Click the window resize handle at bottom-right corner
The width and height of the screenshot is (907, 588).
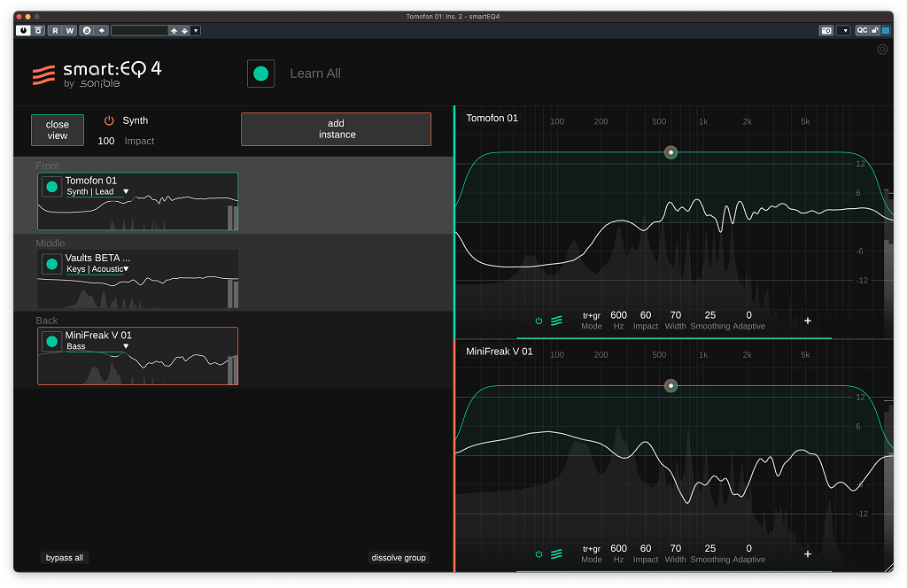(888, 568)
